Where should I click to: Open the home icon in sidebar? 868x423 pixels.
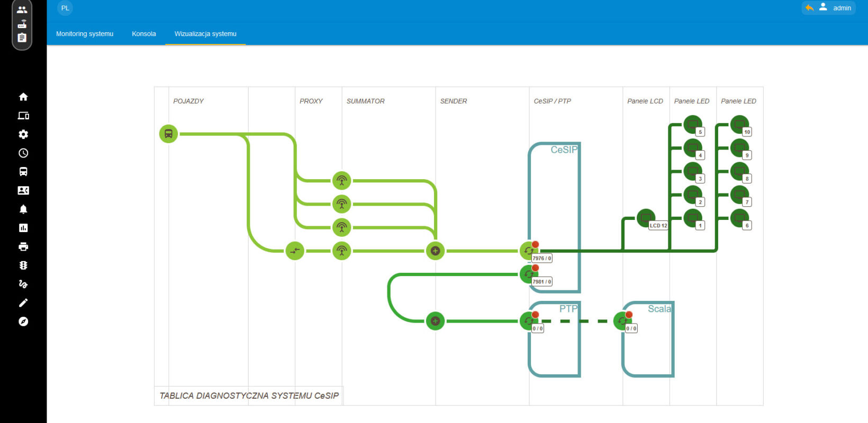[x=23, y=97]
